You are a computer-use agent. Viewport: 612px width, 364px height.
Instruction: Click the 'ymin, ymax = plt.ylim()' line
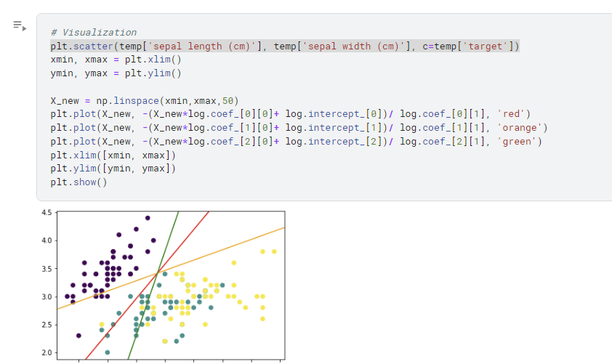tap(116, 73)
